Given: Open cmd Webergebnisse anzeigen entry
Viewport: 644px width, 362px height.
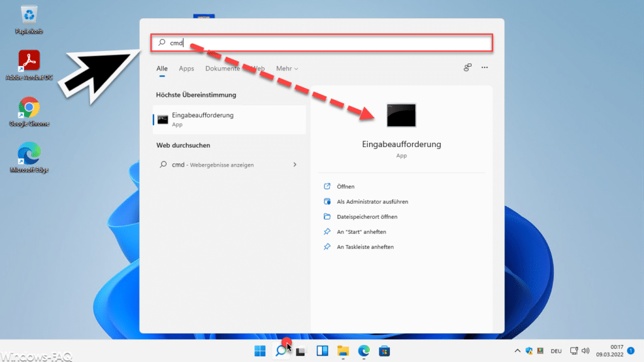Looking at the screenshot, I should click(229, 165).
